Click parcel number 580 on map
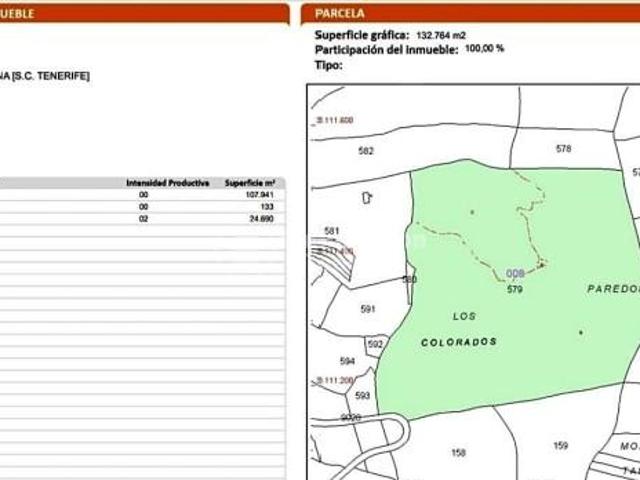Viewport: 640px width, 480px height. pyautogui.click(x=409, y=280)
